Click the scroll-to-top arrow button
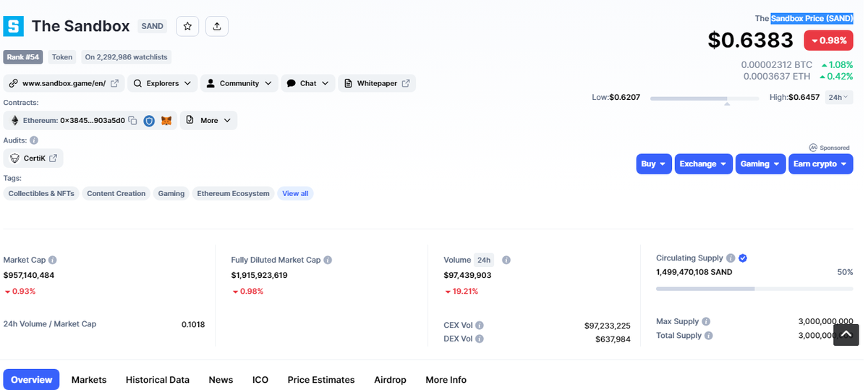The image size is (868, 390). click(x=846, y=334)
